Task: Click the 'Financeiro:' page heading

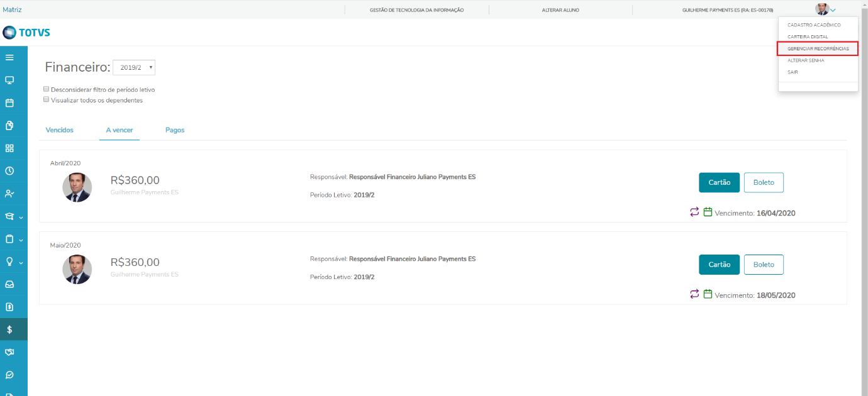Action: point(77,67)
